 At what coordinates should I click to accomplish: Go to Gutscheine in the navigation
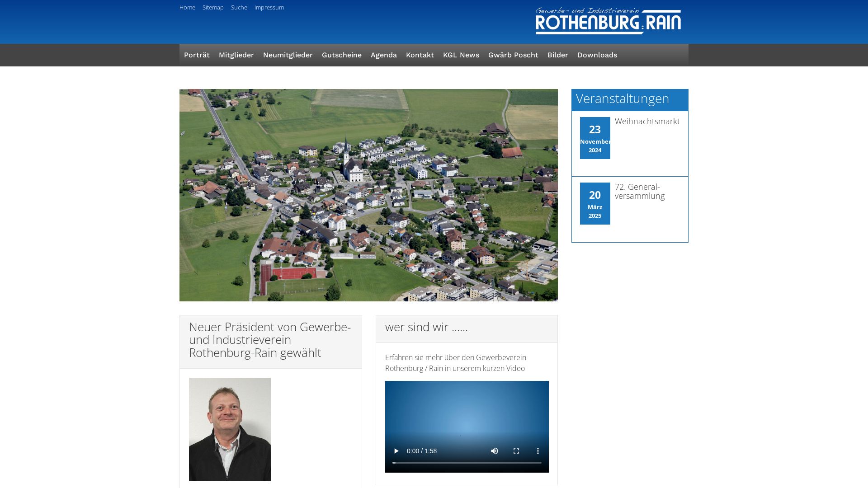[x=342, y=55]
